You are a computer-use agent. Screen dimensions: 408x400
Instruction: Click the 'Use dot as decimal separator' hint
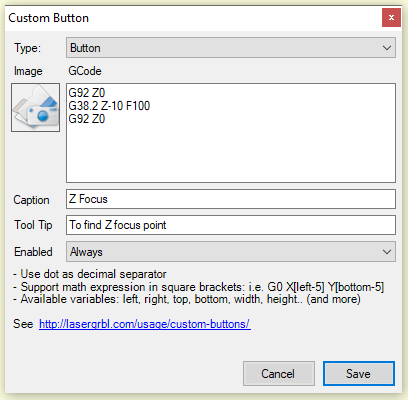click(90, 274)
